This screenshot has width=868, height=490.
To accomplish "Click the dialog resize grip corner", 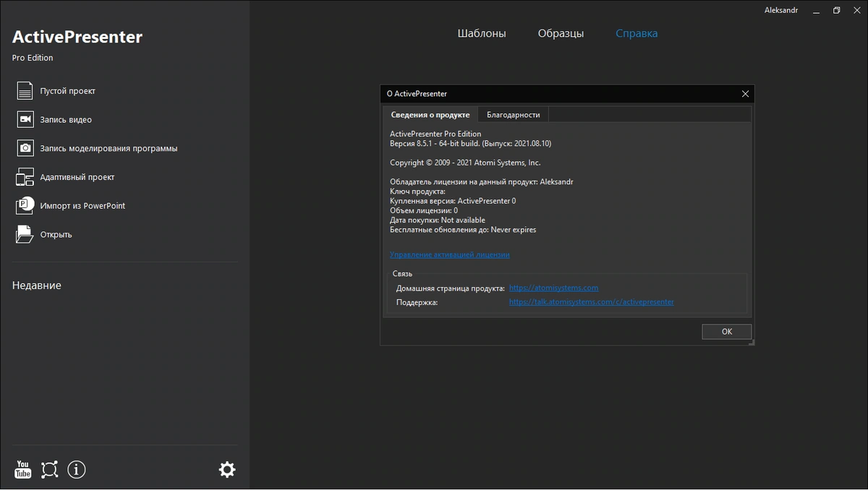I will [x=752, y=342].
